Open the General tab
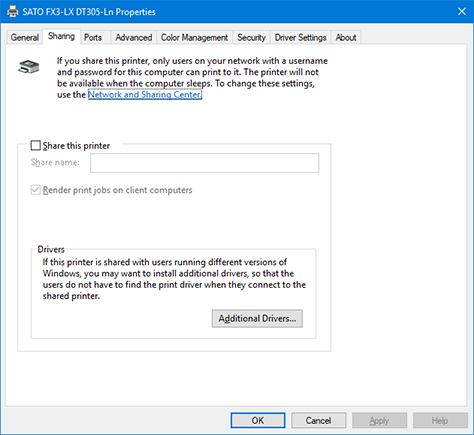474x435 pixels. click(25, 37)
